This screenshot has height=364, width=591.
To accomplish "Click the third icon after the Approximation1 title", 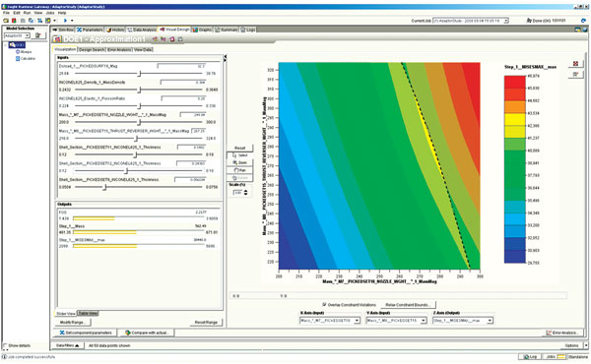I will point(171,39).
